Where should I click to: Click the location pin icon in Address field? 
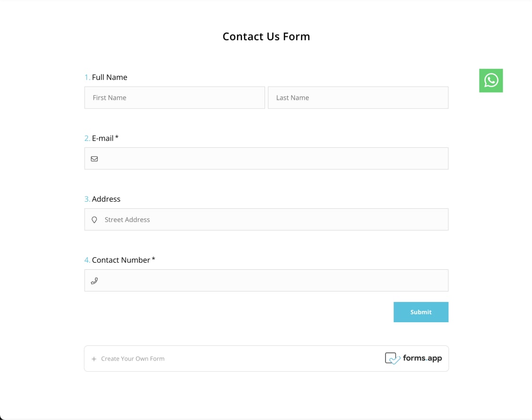94,219
